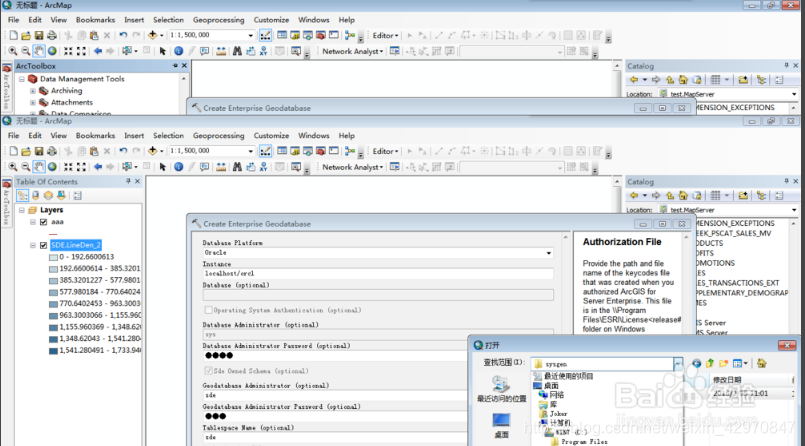Image resolution: width=805 pixels, height=446 pixels.
Task: Click swatch for 1,541.280491 - 1,733.94 class
Action: (53, 351)
